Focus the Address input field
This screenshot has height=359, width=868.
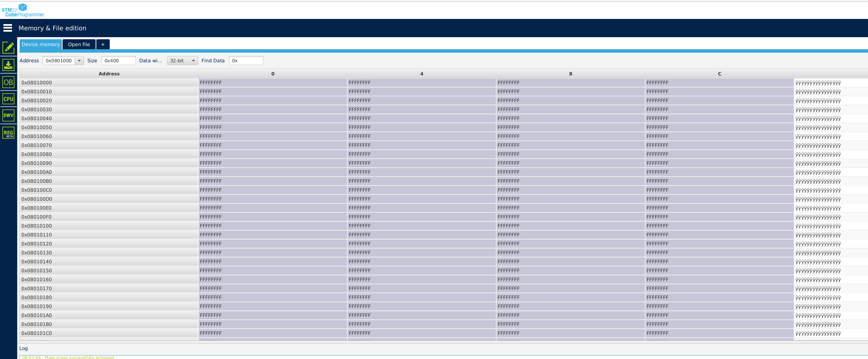[59, 61]
